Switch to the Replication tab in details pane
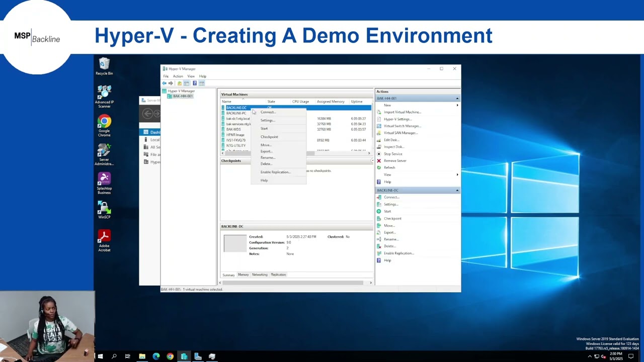This screenshot has width=644, height=362. [278, 275]
